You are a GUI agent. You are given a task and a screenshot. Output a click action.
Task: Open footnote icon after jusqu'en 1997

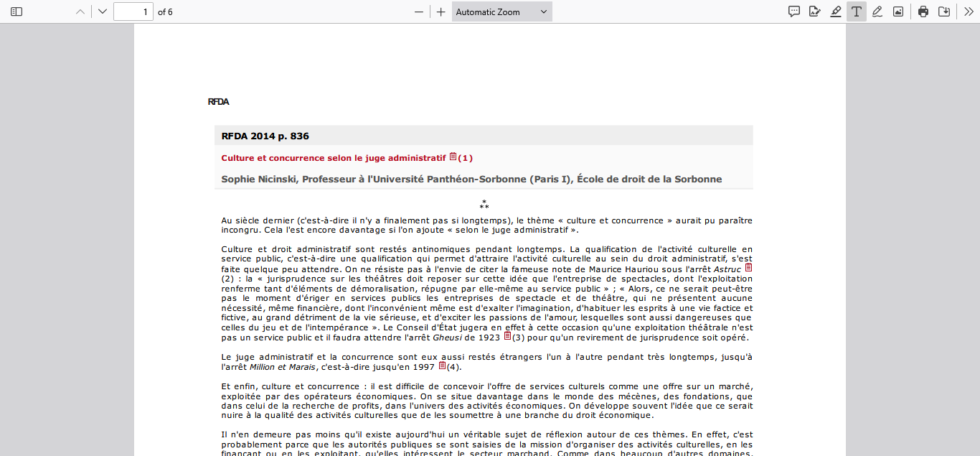(x=442, y=365)
